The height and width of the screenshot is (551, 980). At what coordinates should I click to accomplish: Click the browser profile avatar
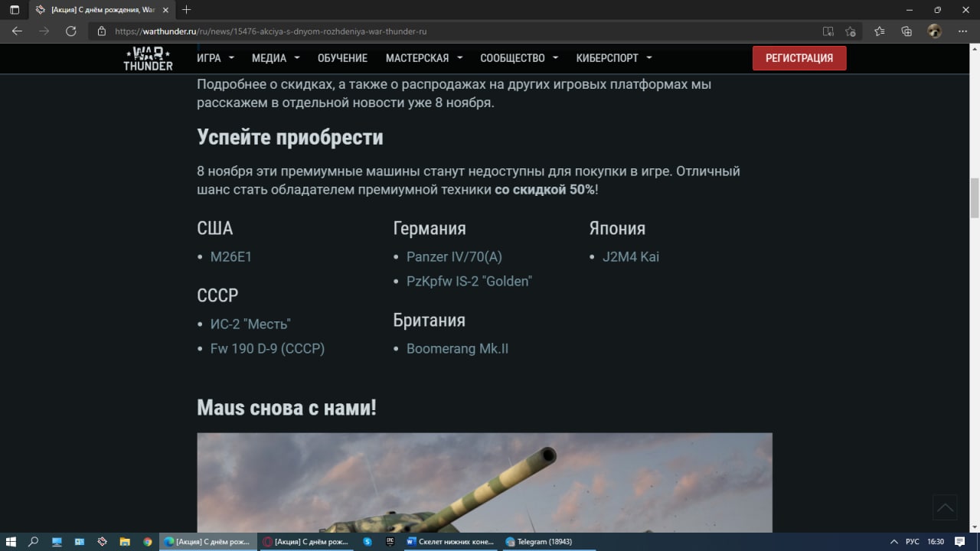[x=934, y=31]
